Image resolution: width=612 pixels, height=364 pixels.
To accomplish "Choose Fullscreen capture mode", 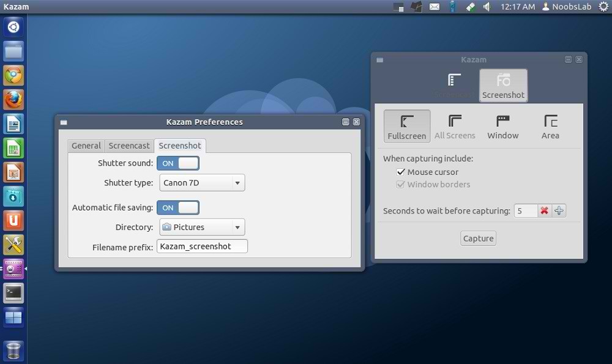I will pos(407,126).
